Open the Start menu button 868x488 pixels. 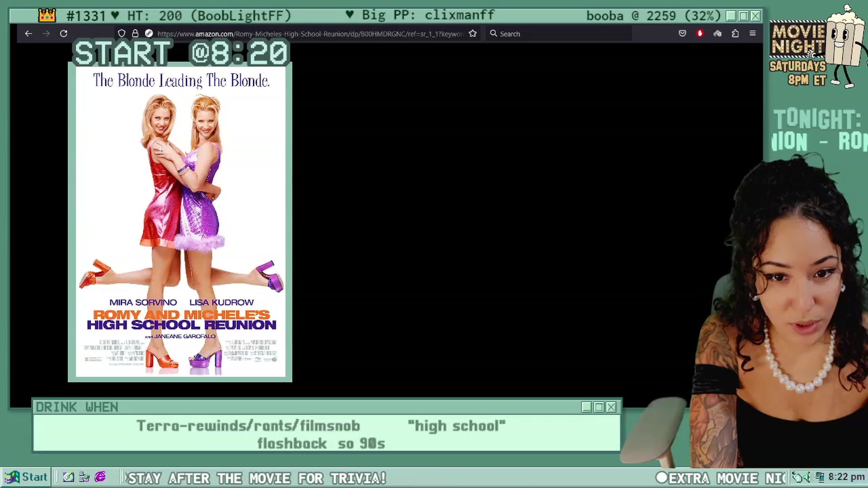[26, 477]
